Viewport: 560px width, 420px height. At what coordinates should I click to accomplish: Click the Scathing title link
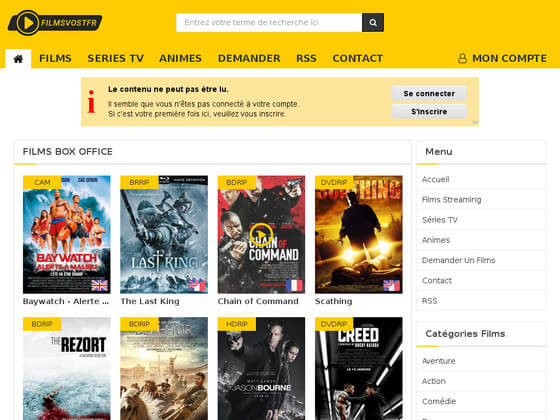point(334,301)
